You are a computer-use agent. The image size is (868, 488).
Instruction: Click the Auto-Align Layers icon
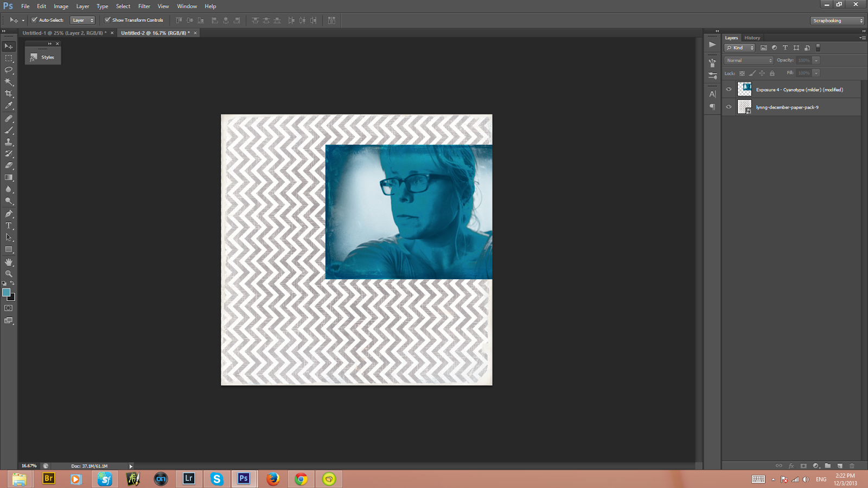pos(331,21)
